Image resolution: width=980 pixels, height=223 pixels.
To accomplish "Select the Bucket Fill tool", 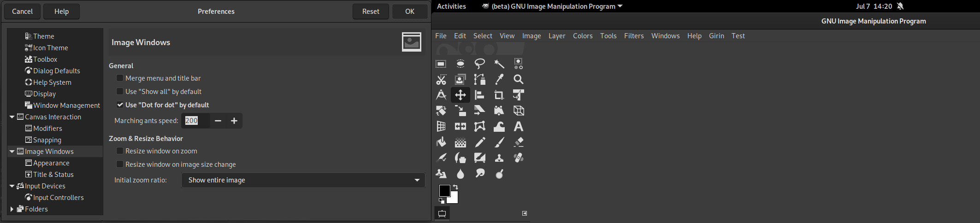I will (441, 142).
